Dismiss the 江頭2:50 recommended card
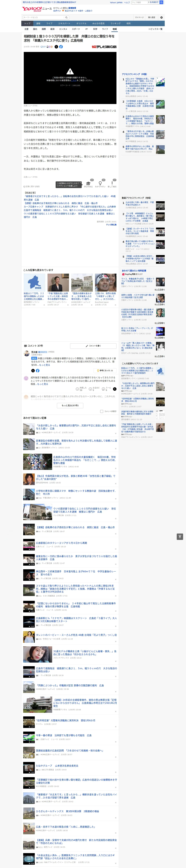 click(115, 305)
